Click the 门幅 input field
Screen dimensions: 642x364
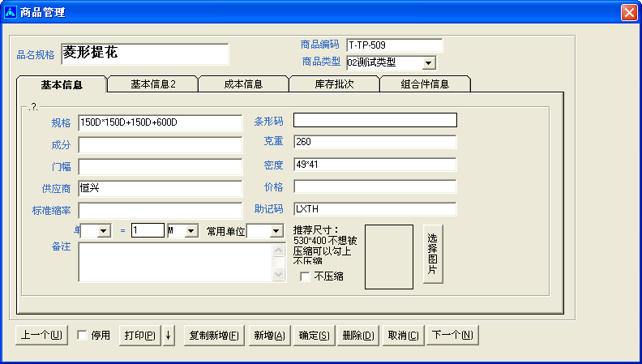pos(160,167)
